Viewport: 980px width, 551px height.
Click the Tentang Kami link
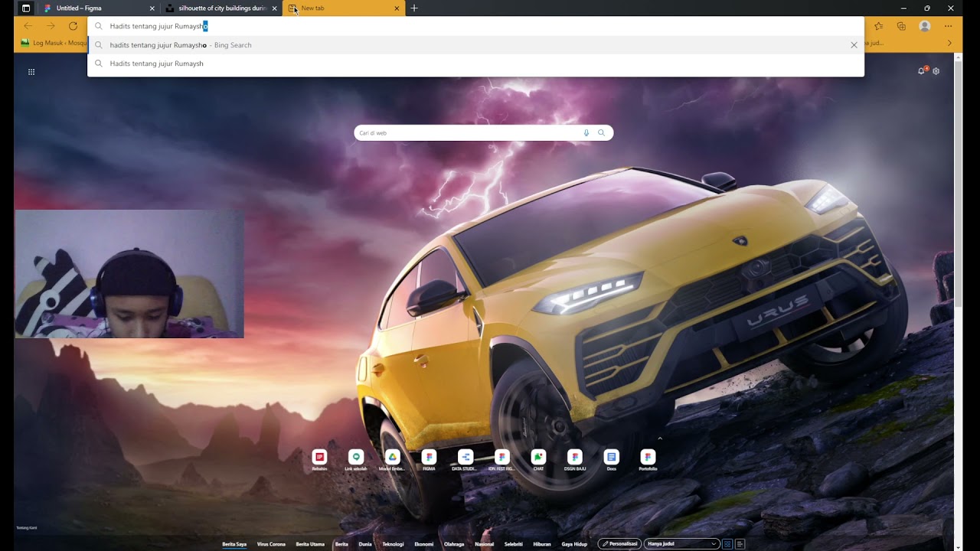(27, 528)
